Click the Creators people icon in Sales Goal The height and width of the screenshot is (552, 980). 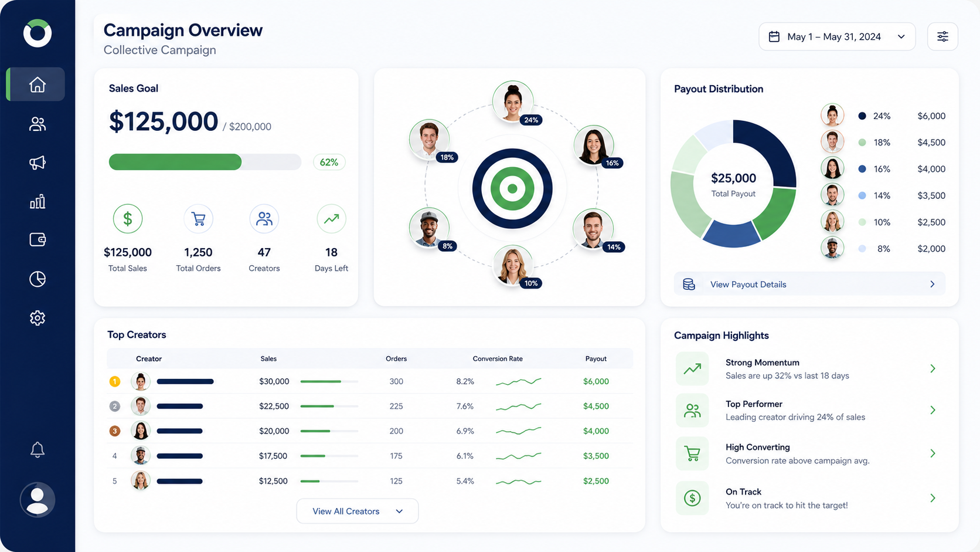point(264,219)
